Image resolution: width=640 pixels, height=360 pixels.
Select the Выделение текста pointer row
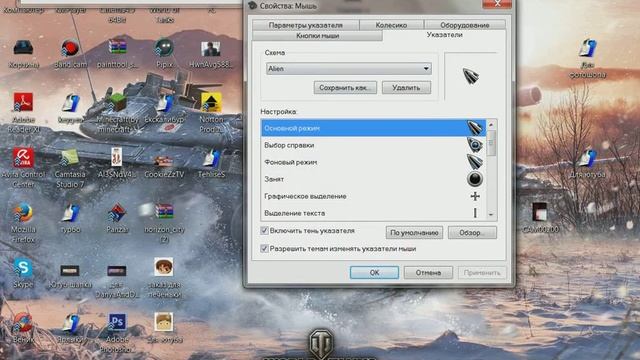(x=373, y=213)
